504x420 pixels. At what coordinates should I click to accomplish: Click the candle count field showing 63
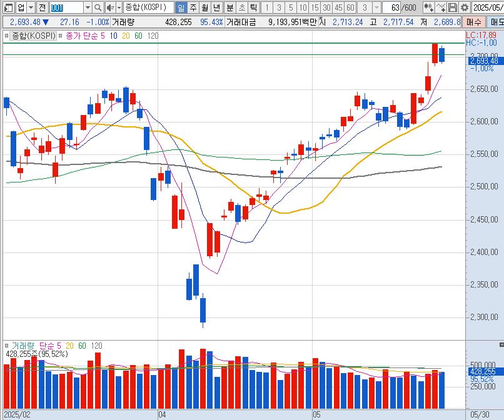click(x=391, y=7)
